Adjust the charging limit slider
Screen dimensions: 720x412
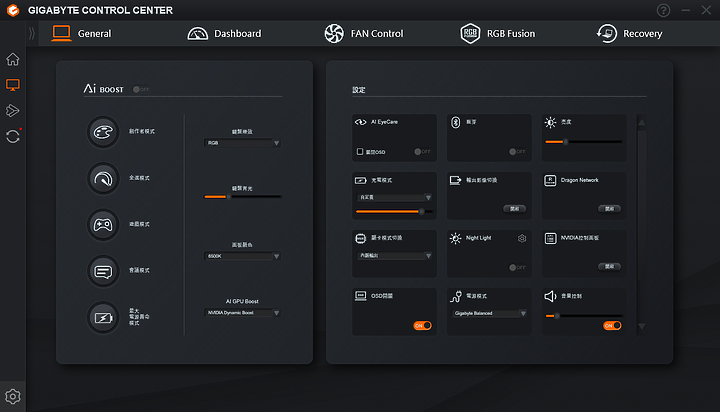coord(394,212)
